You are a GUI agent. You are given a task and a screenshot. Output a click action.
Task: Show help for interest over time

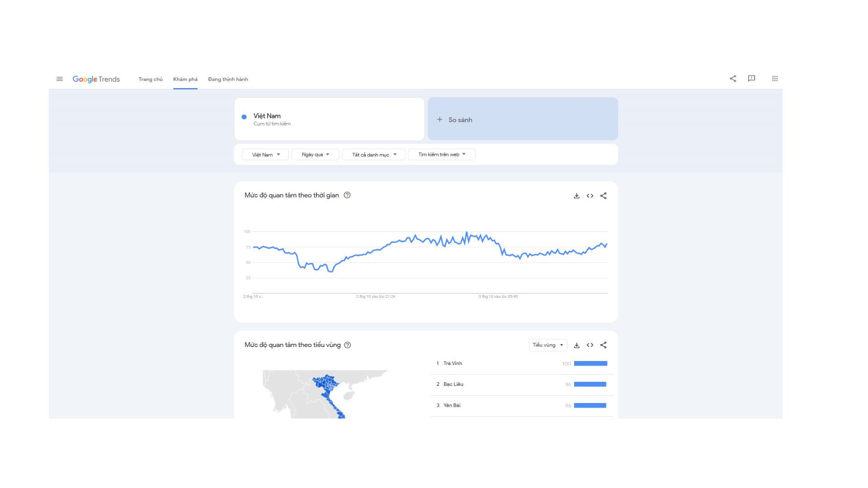(347, 195)
